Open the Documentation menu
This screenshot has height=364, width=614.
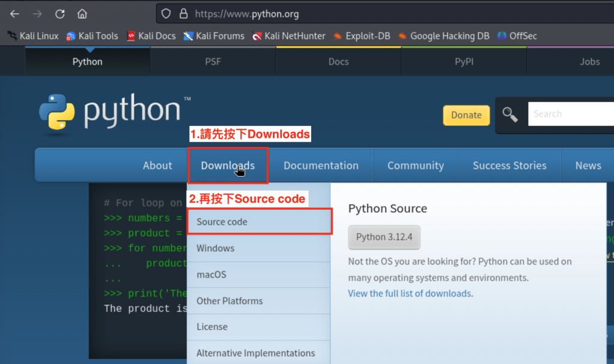click(x=321, y=166)
